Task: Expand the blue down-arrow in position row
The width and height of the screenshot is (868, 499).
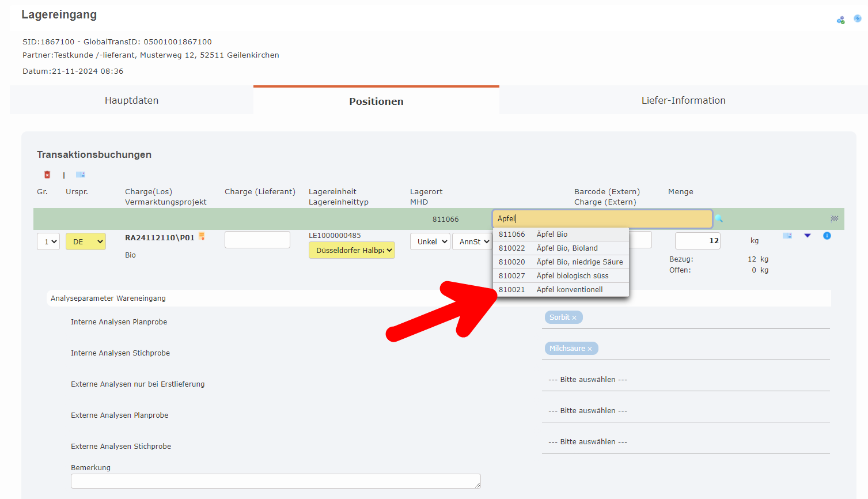Action: [808, 236]
